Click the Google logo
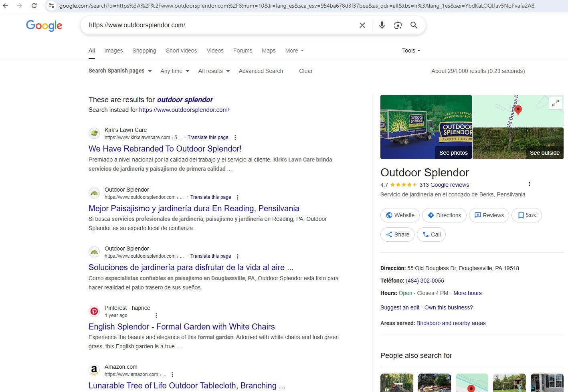Viewport: 568px width, 392px height. click(44, 26)
